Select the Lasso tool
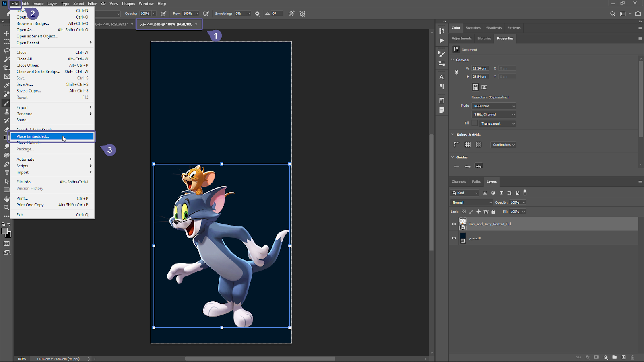 pos(6,51)
